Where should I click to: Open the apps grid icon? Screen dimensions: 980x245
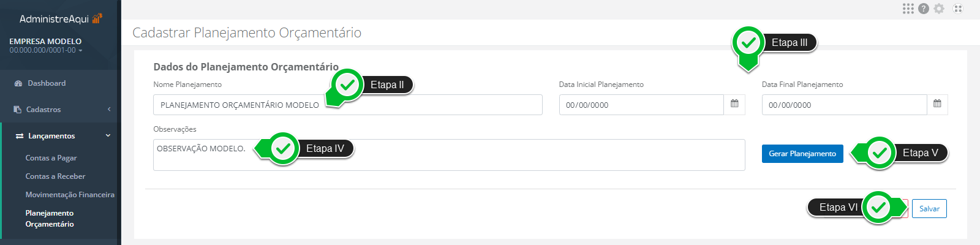908,9
